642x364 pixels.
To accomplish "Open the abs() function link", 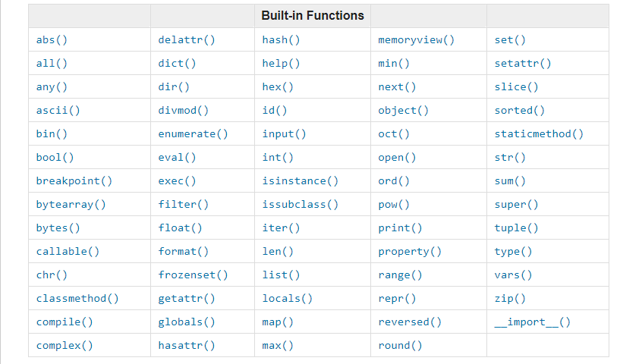I will click(52, 39).
